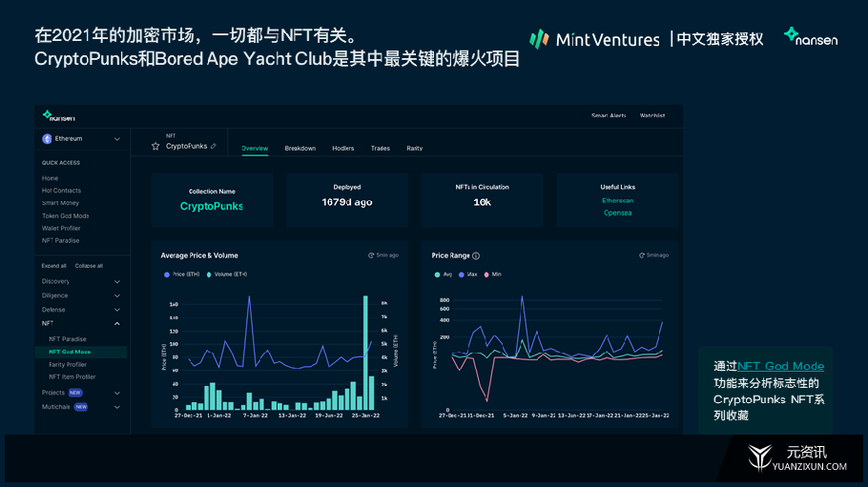Refresh the Average Price & Volume chart
This screenshot has width=868, height=487.
pos(371,255)
